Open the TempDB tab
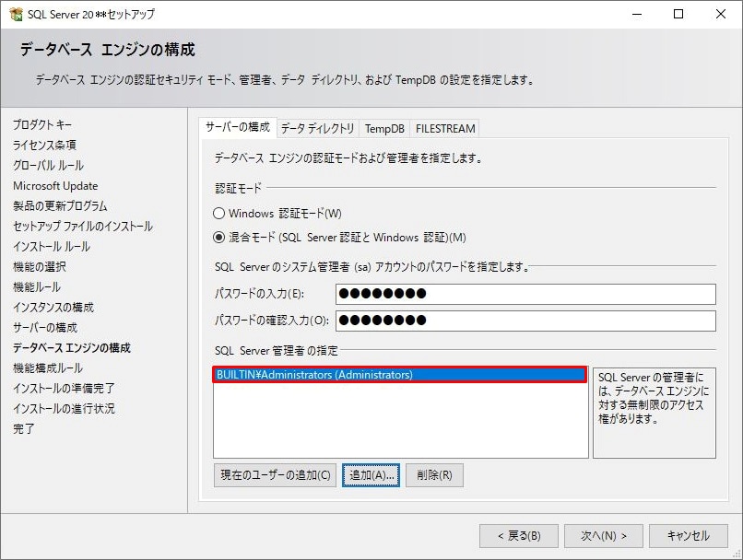Viewport: 743px width, 560px height. [384, 129]
